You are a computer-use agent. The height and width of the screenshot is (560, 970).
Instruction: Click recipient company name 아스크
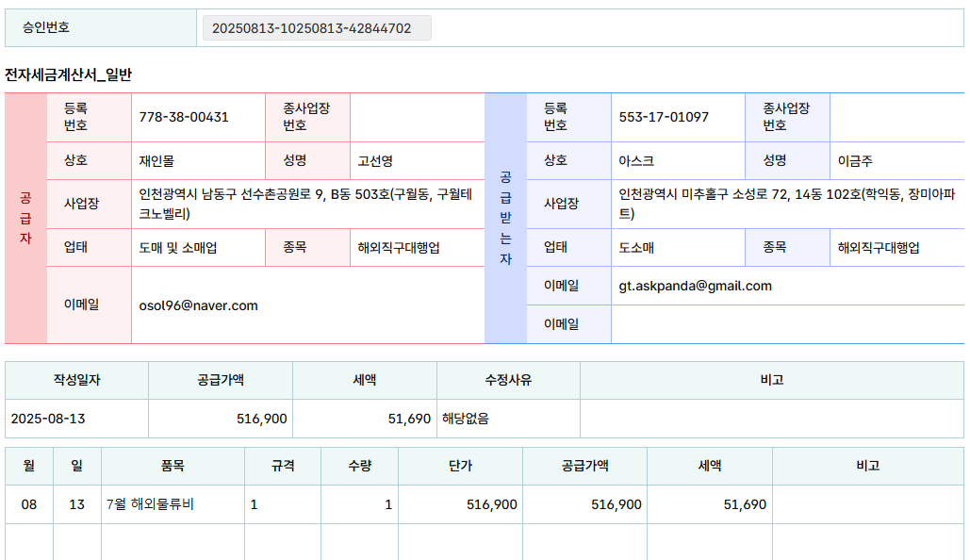636,160
